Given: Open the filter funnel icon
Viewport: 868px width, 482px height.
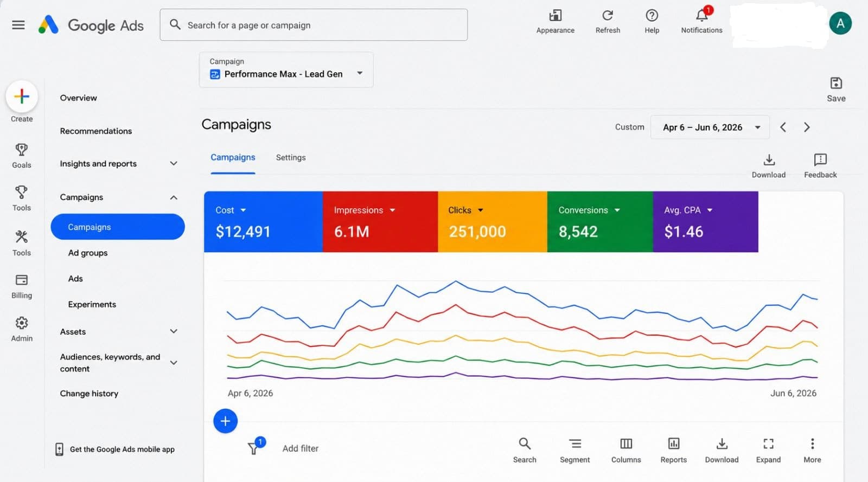Looking at the screenshot, I should tap(254, 447).
